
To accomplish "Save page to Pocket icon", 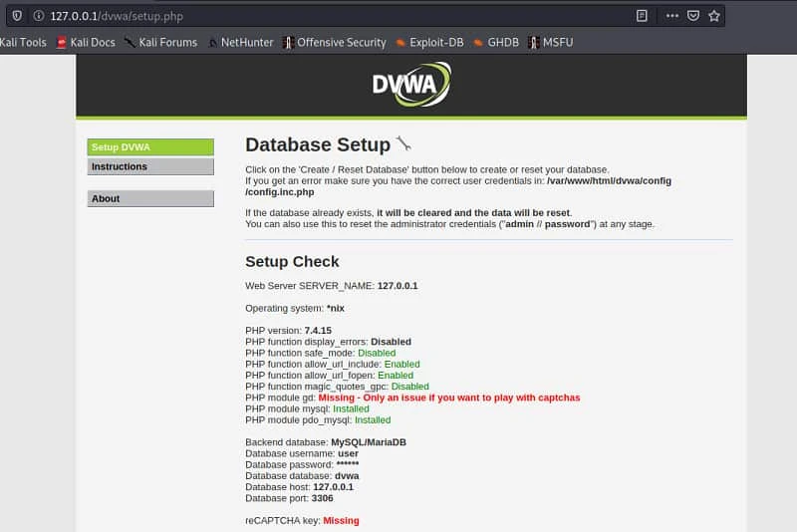I will click(x=693, y=16).
